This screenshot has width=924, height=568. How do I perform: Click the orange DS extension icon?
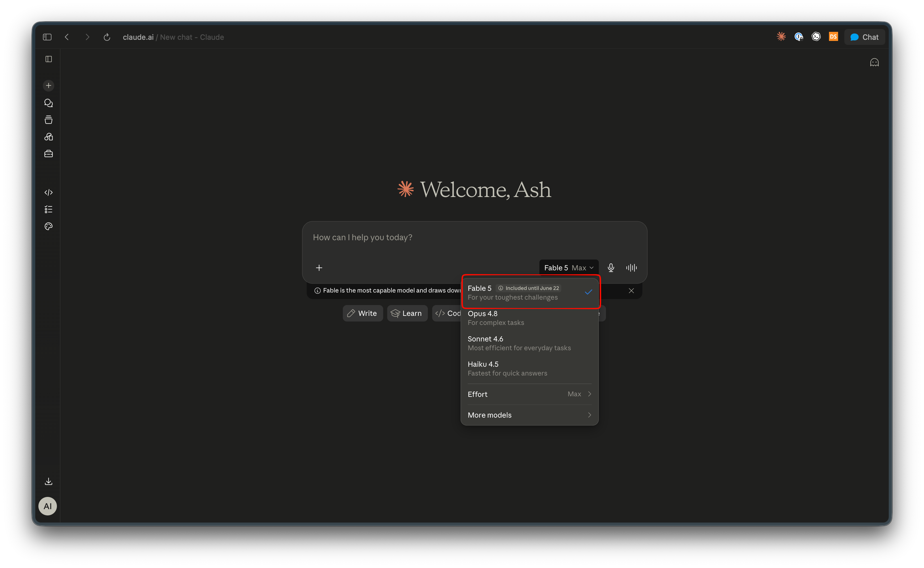833,36
